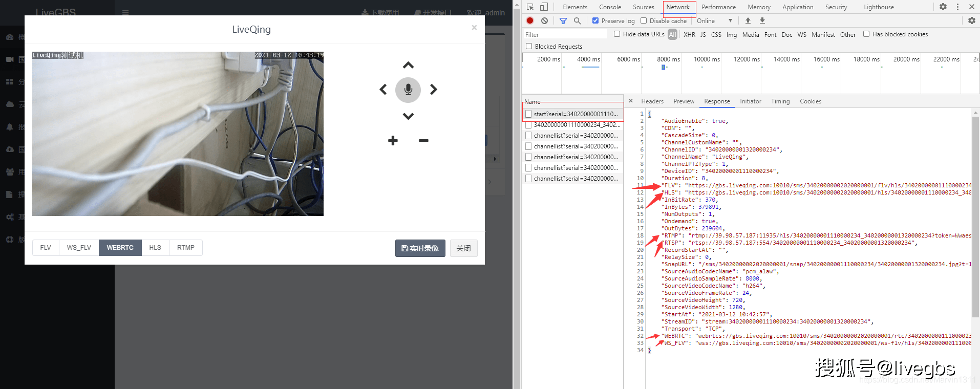Click the microphone talk button in PTZ control
980x389 pixels.
(x=408, y=90)
